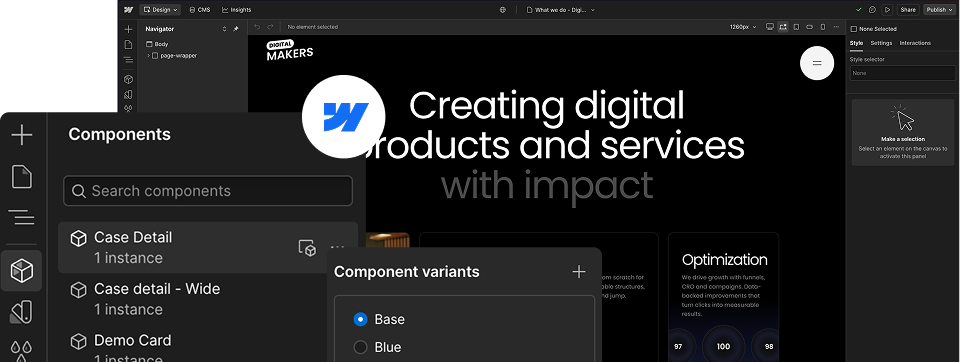Open Style manager icon in small sidebar

(128, 95)
